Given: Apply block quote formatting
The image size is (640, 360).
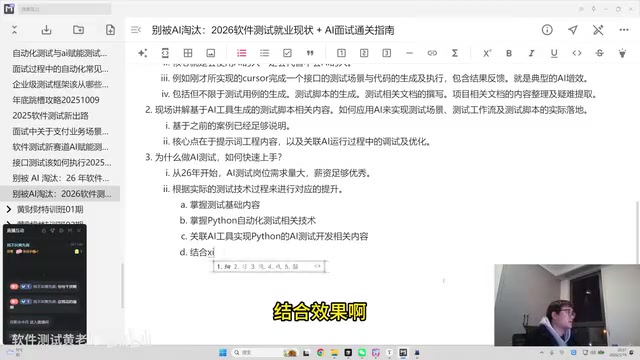Looking at the screenshot, I should [310, 53].
